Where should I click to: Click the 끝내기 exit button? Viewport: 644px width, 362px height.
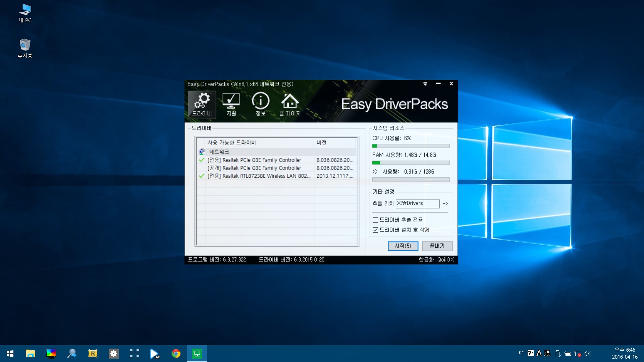(x=437, y=246)
